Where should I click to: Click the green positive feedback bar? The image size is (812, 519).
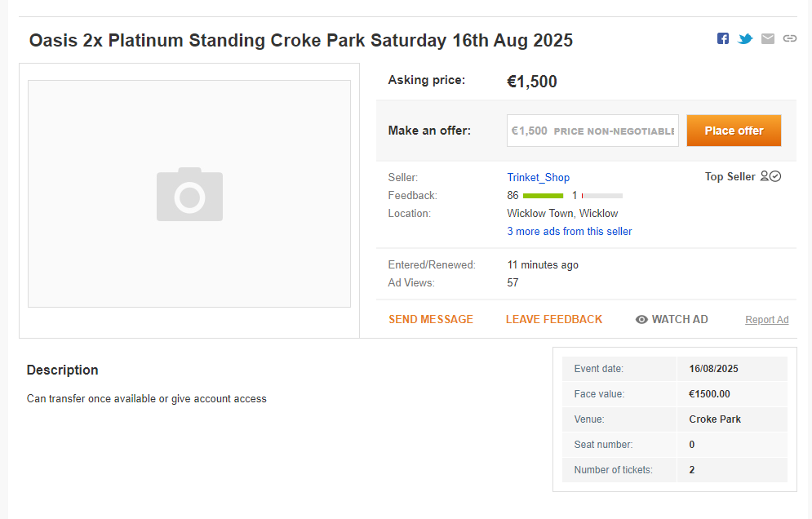pos(544,196)
